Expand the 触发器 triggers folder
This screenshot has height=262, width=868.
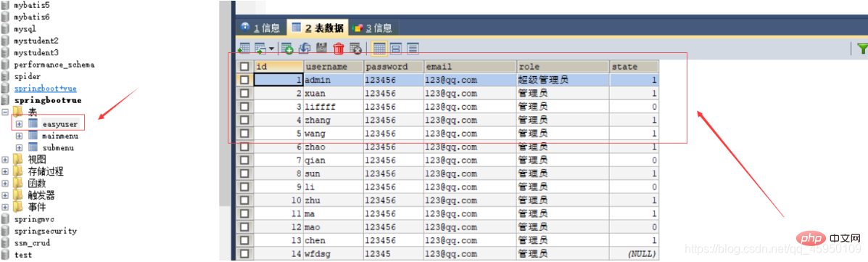pos(5,195)
